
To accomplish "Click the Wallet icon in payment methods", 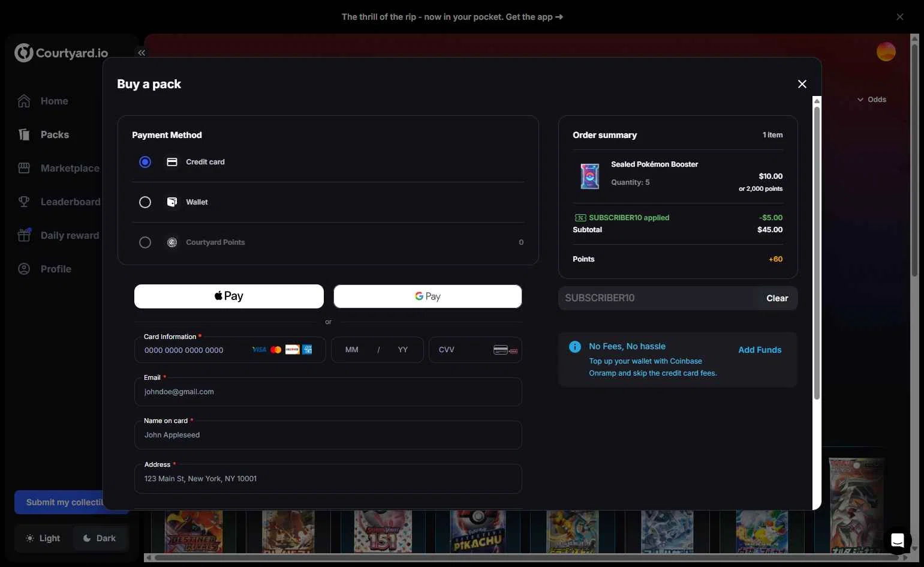I will click(x=172, y=202).
